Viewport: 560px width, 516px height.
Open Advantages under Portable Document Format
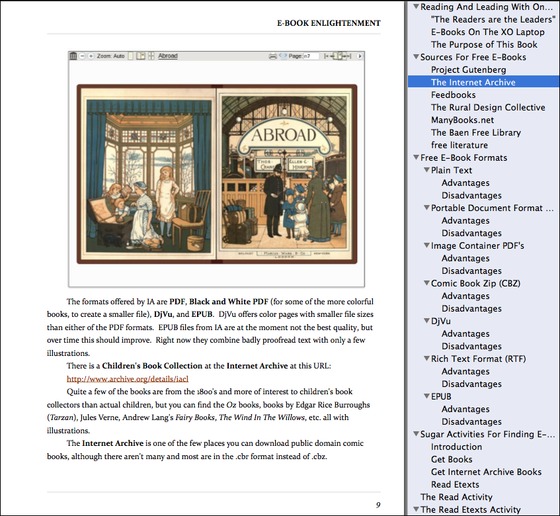(465, 220)
